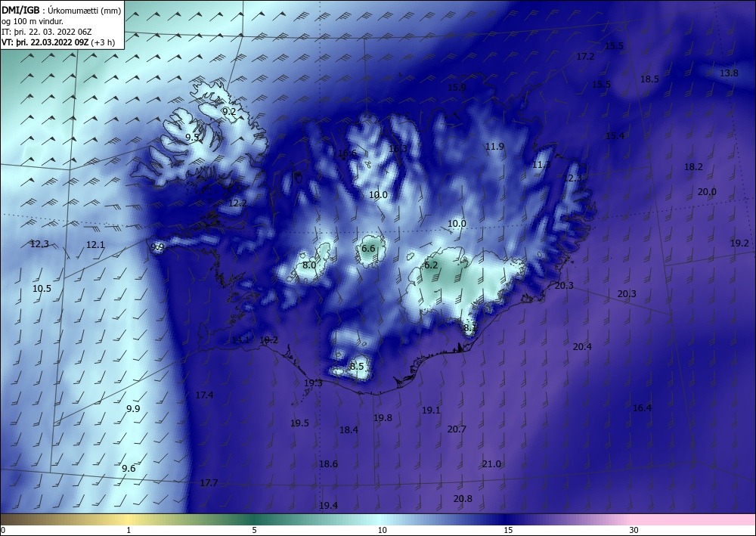Click the map value 18.2
The image size is (756, 536).
[693, 167]
